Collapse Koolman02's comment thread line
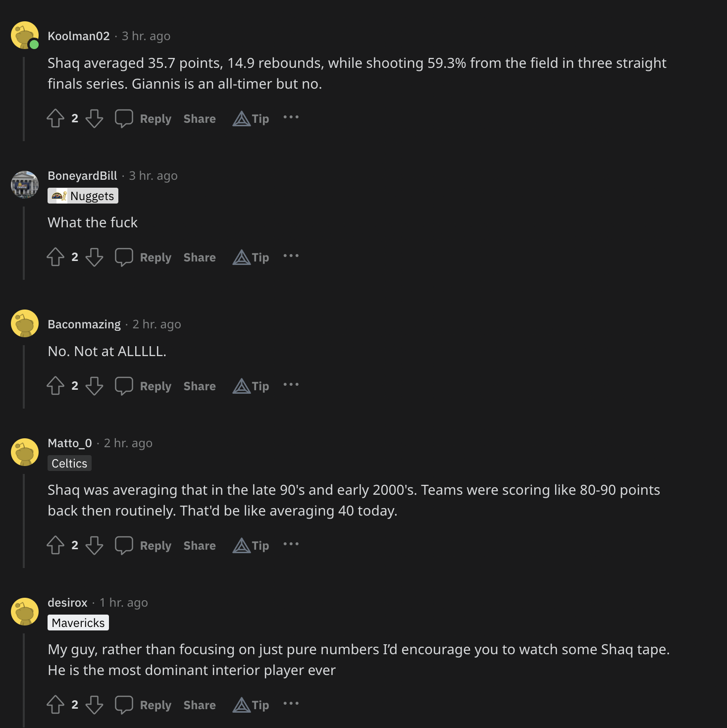The width and height of the screenshot is (727, 728). (x=24, y=99)
